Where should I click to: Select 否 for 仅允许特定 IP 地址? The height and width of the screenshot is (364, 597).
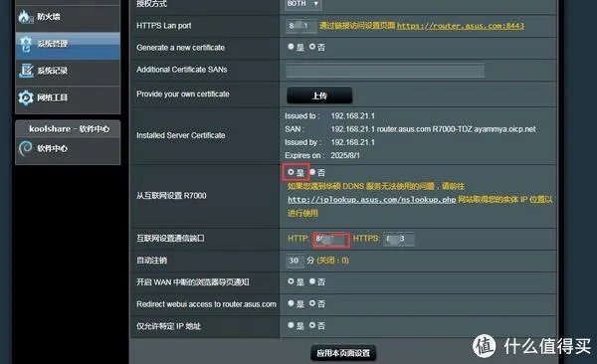(312, 325)
